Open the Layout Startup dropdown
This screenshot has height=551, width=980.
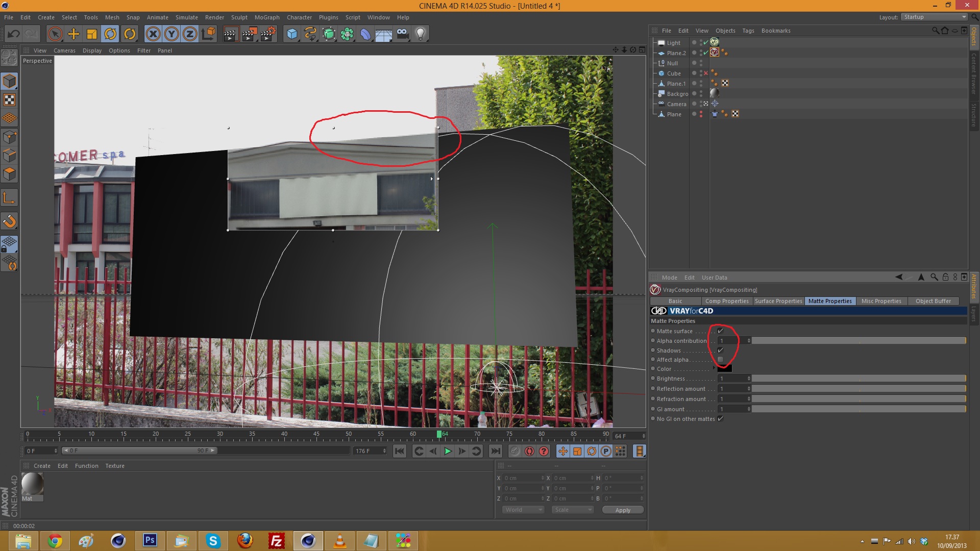click(x=935, y=17)
